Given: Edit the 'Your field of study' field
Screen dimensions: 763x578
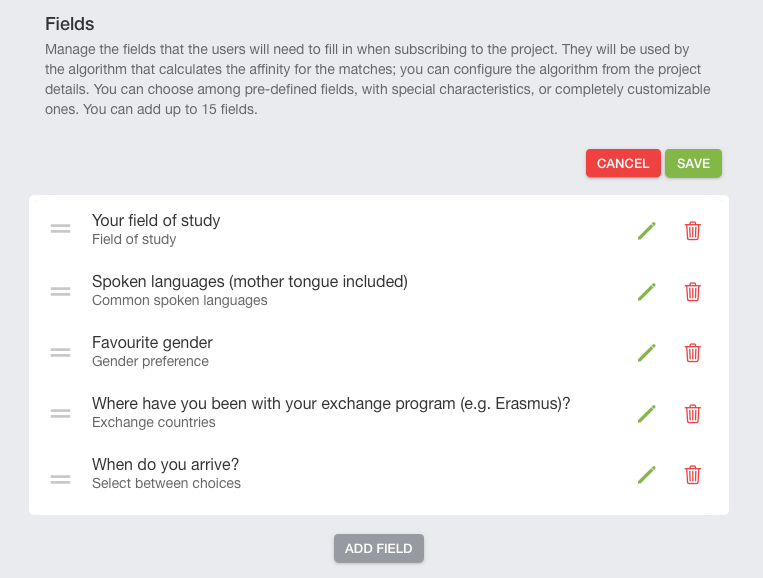Looking at the screenshot, I should pos(647,231).
